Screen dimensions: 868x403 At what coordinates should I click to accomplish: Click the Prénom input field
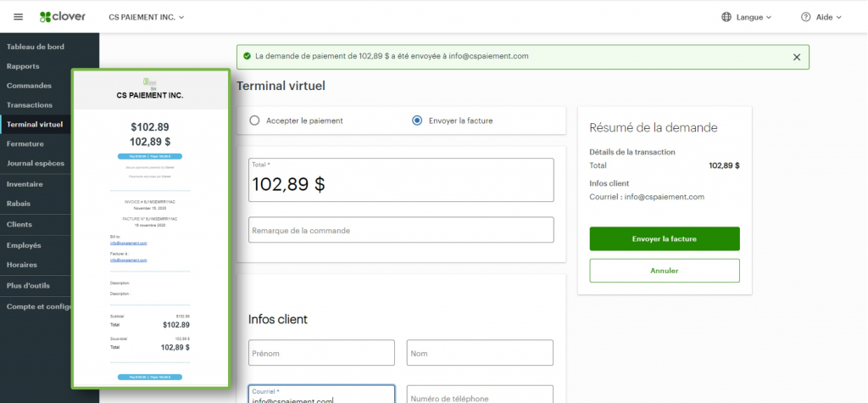(321, 353)
